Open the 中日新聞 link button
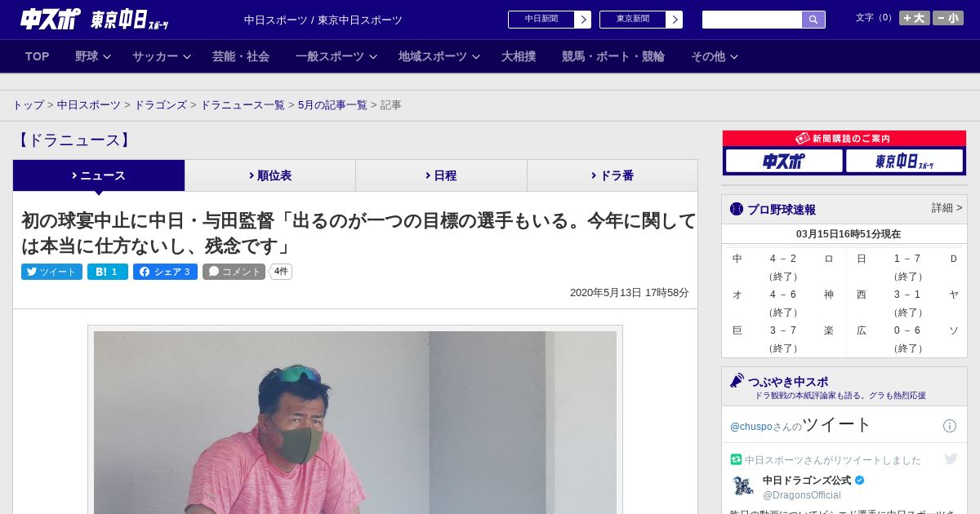 tap(541, 20)
